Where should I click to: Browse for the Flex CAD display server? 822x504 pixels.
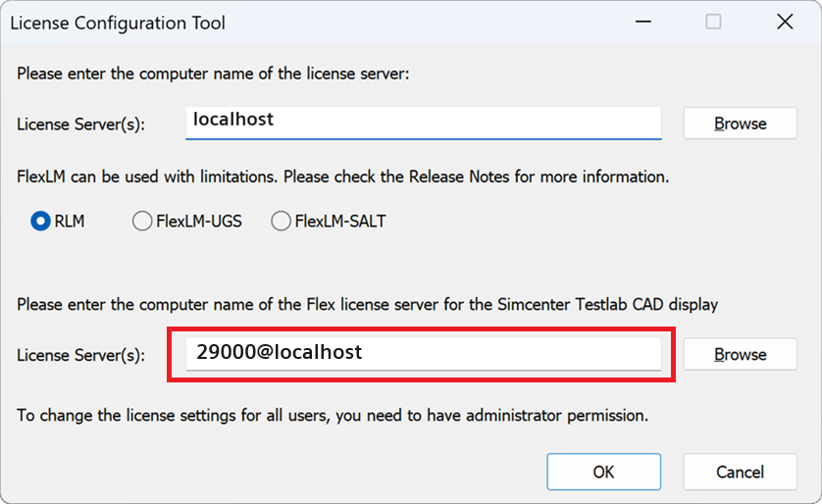point(740,354)
